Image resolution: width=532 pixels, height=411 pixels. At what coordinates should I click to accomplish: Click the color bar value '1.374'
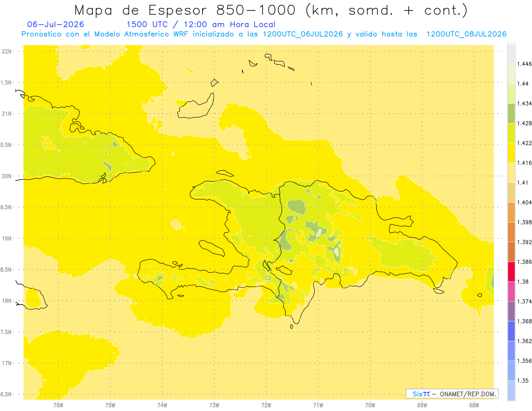524,301
